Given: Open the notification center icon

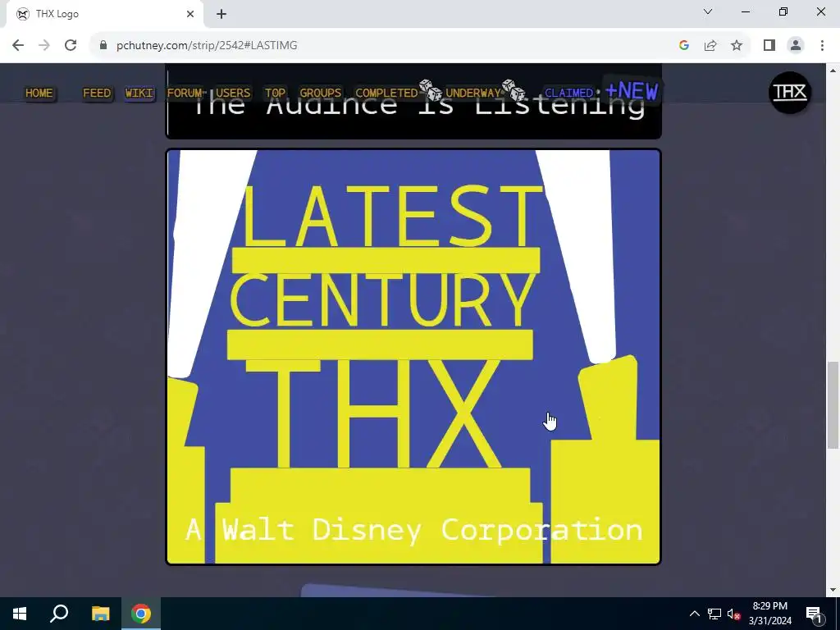Looking at the screenshot, I should [x=813, y=614].
